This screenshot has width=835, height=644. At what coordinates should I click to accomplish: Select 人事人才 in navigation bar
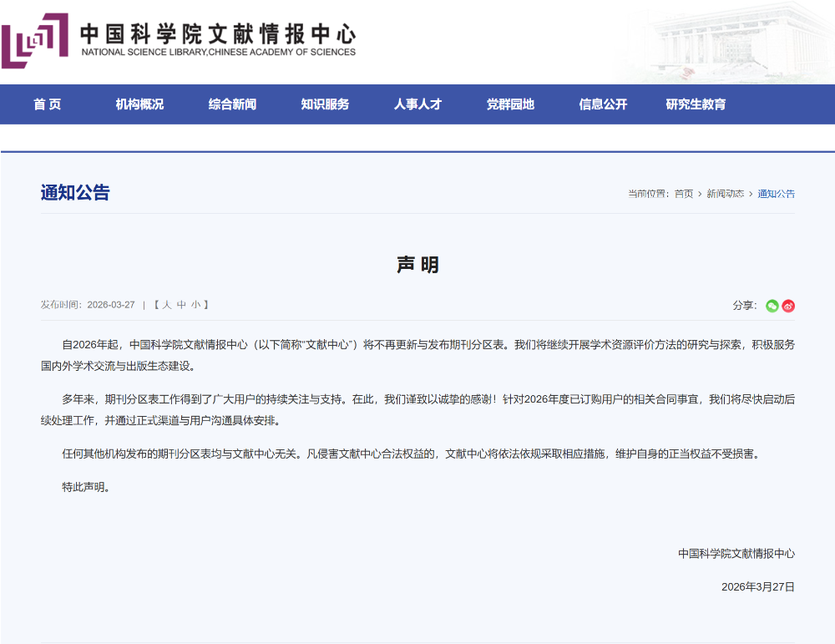click(x=417, y=104)
